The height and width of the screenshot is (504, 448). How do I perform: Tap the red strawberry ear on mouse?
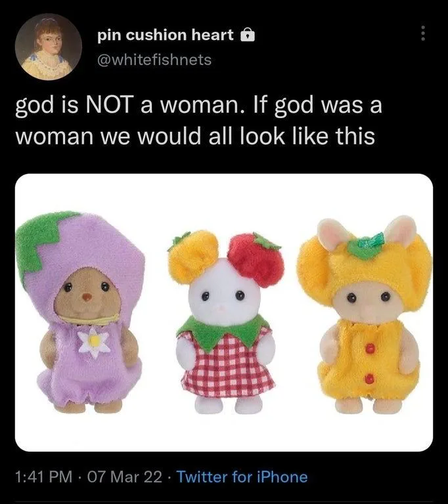(x=256, y=259)
